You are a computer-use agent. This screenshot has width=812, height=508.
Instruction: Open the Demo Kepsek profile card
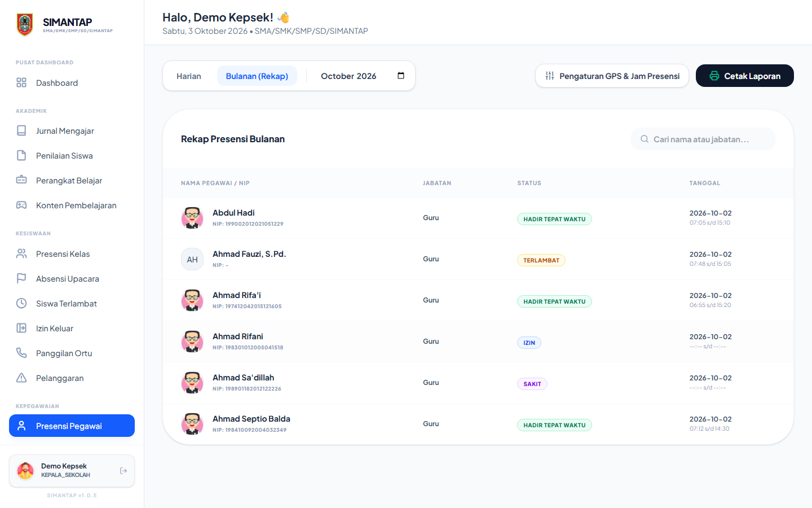tap(72, 471)
